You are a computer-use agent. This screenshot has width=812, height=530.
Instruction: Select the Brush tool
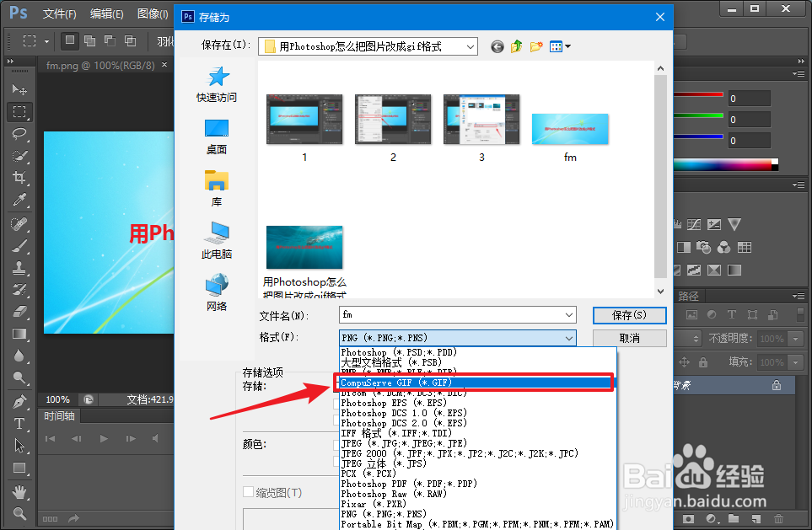(19, 245)
